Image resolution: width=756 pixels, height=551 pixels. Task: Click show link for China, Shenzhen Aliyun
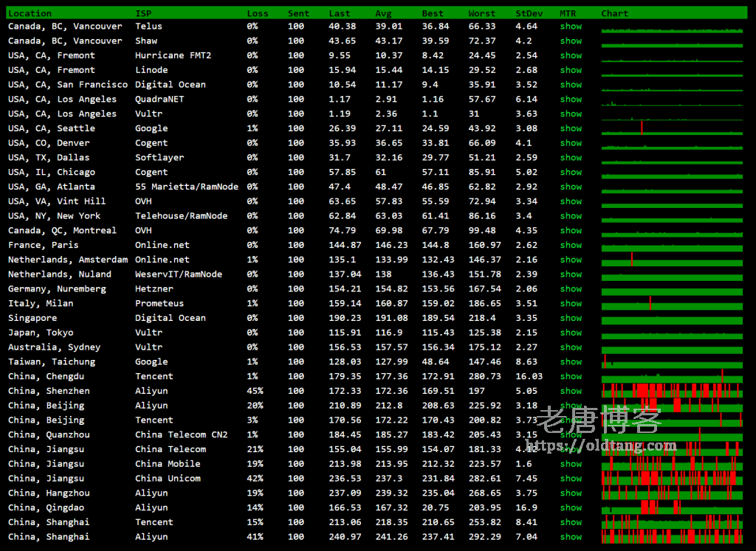pos(571,391)
